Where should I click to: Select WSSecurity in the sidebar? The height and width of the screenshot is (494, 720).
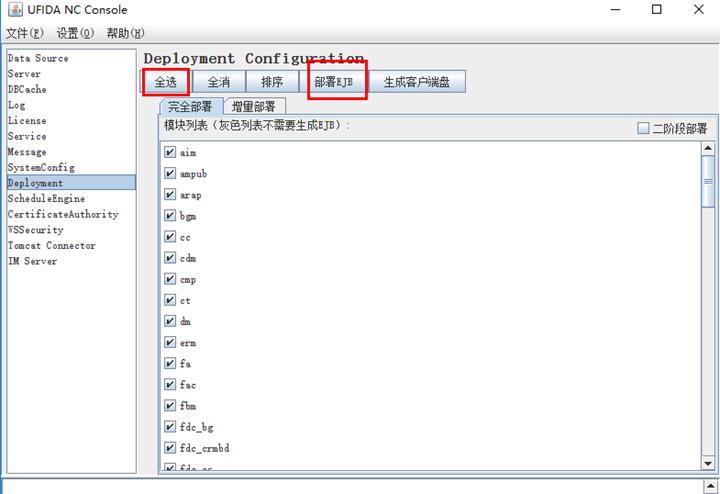pyautogui.click(x=71, y=230)
